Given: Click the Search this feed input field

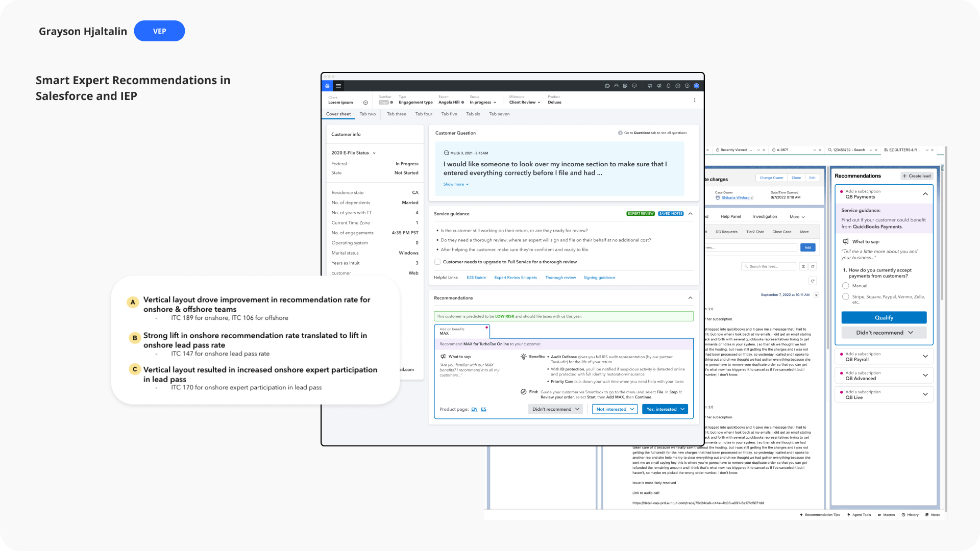Looking at the screenshot, I should click(770, 266).
